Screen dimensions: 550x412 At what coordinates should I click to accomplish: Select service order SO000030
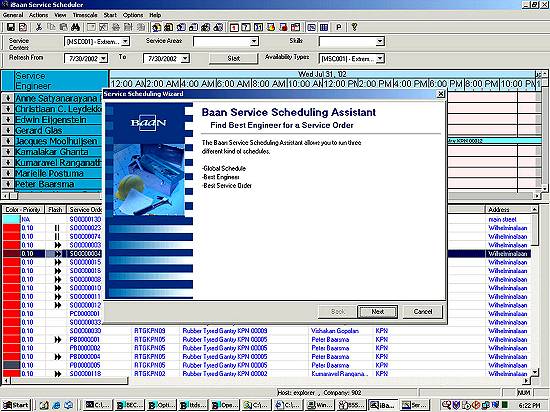[85, 331]
